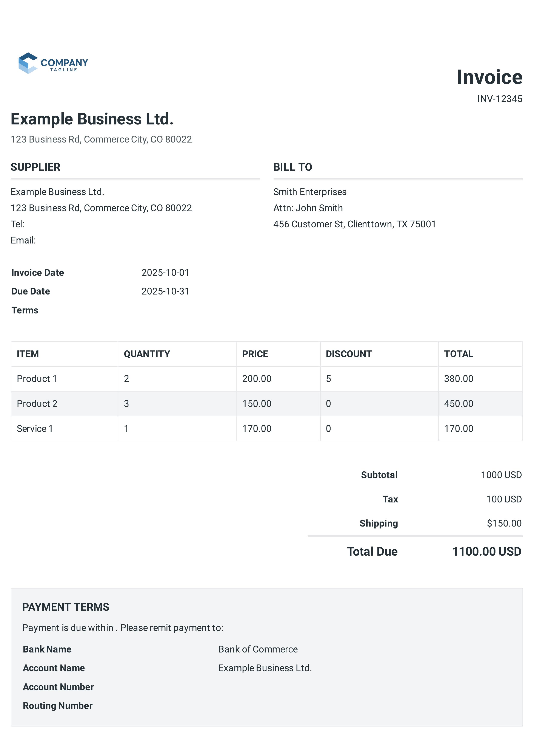Click the DISCOUNT column header
This screenshot has height=756, width=534.
pos(348,354)
